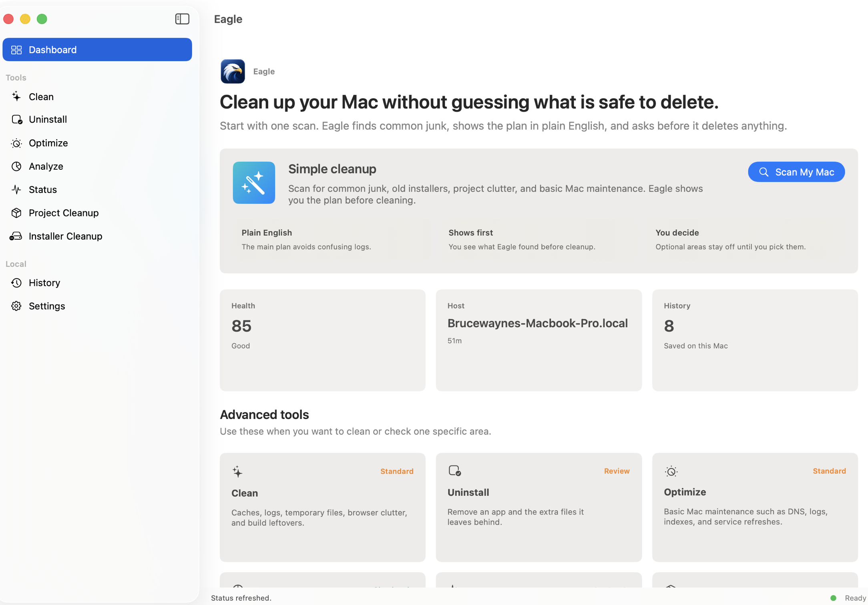Click the Scan My Mac button
This screenshot has height=605, width=868.
click(x=796, y=172)
